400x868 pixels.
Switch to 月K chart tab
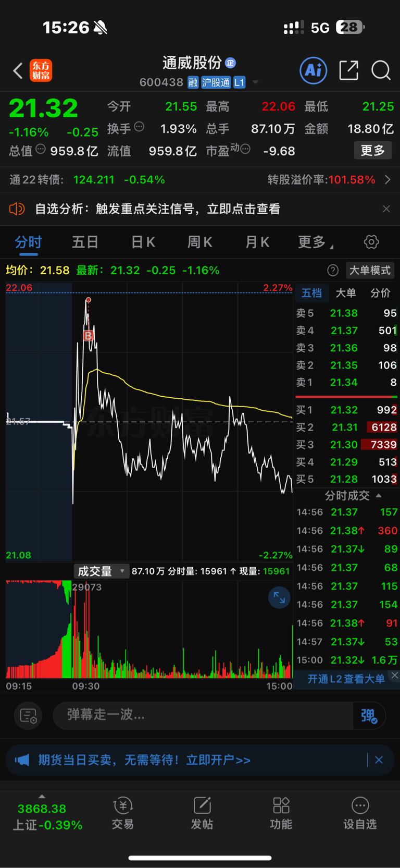[257, 242]
